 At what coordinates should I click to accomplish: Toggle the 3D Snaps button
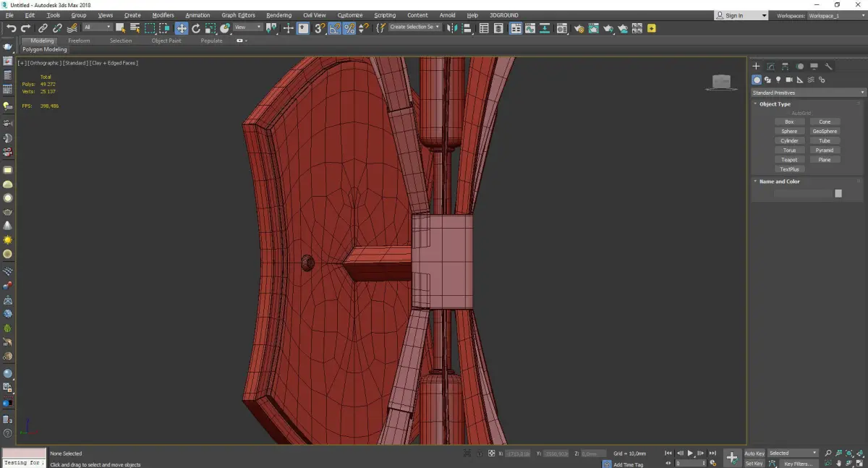point(319,28)
